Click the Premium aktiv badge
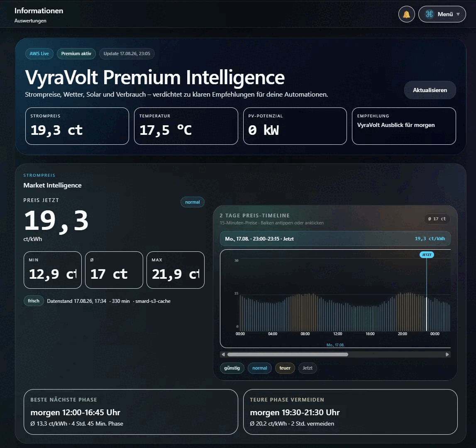 (x=76, y=54)
